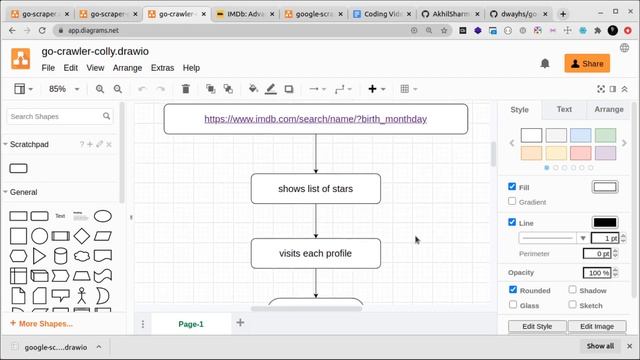Select the ellipse shape in General

[x=103, y=216]
